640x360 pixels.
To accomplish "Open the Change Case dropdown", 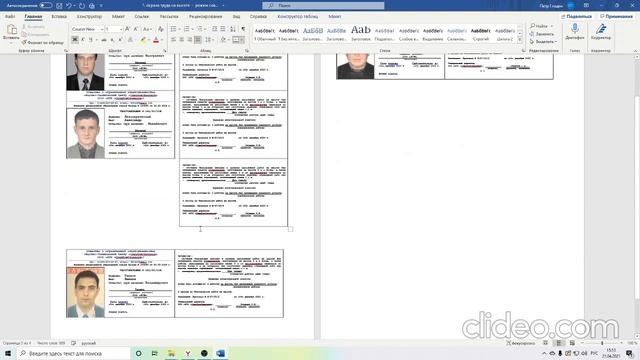I will (147, 29).
